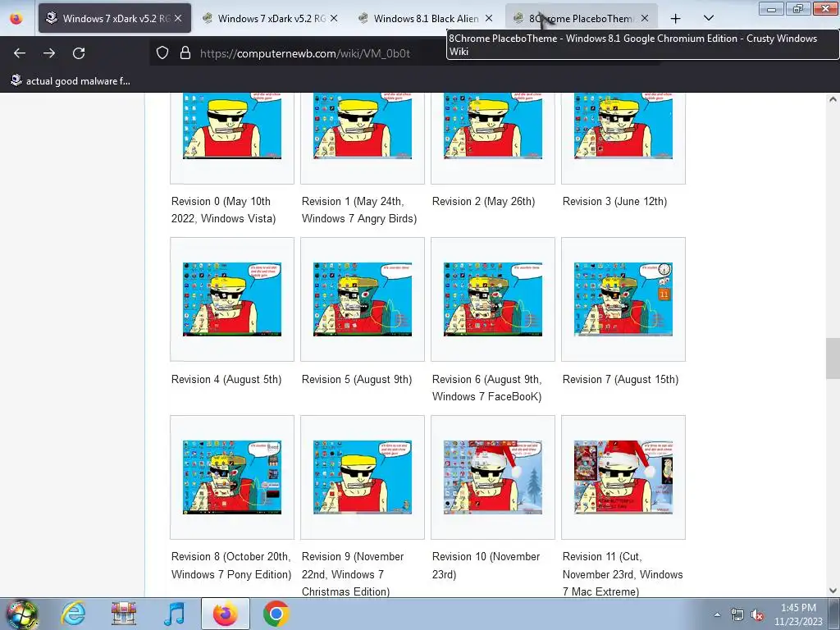Open Firefox View pinned icon

(x=16, y=19)
